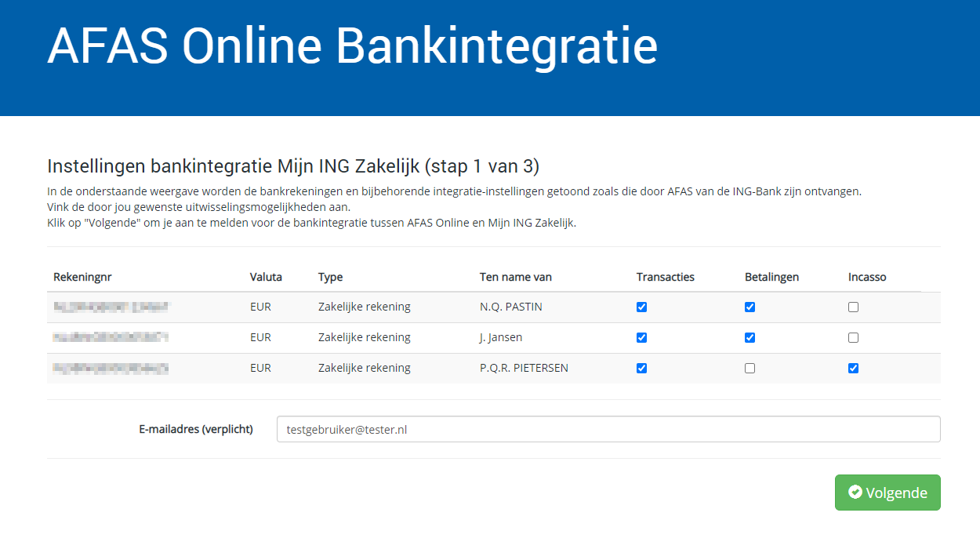Click the name P.Q.R. PIETERSEN
The width and height of the screenshot is (980, 549).
click(x=524, y=368)
